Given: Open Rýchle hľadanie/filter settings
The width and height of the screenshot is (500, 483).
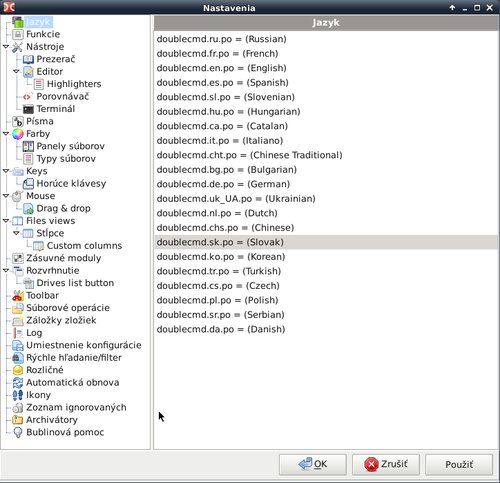Looking at the screenshot, I should 74,358.
